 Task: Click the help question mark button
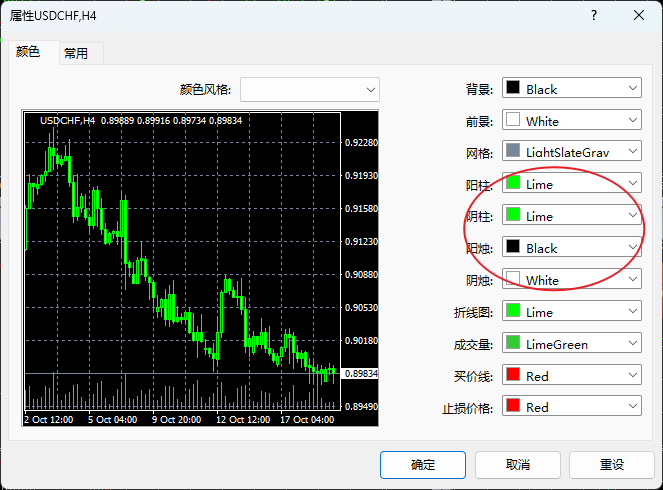click(594, 16)
